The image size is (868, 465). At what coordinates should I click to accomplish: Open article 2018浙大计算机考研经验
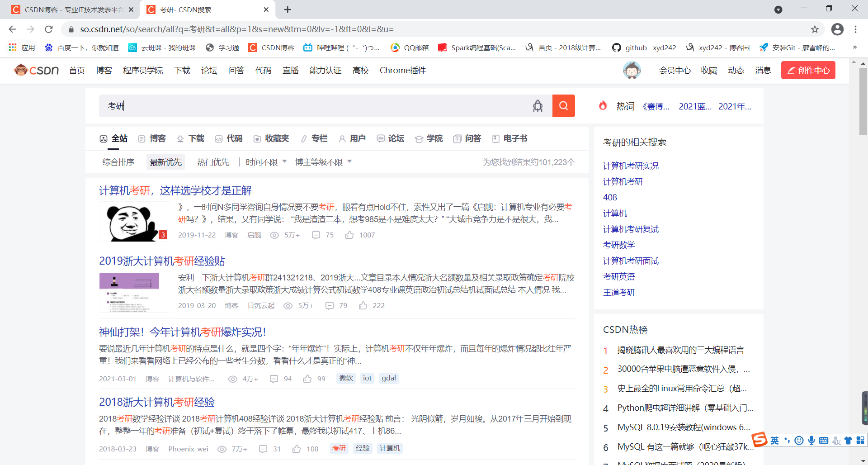(x=157, y=402)
